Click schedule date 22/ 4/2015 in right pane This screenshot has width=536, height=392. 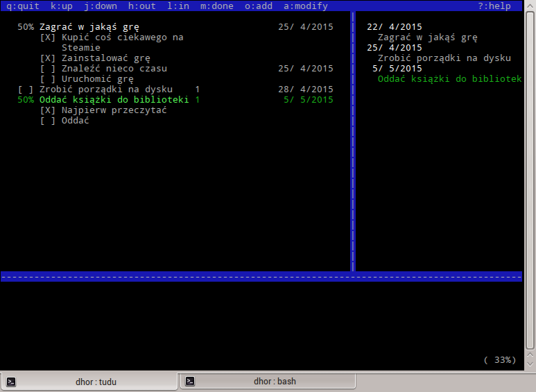tap(395, 27)
